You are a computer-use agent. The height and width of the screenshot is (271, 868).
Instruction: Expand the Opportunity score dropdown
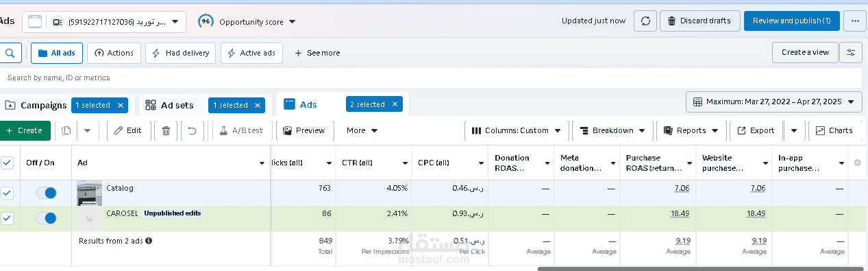click(293, 22)
